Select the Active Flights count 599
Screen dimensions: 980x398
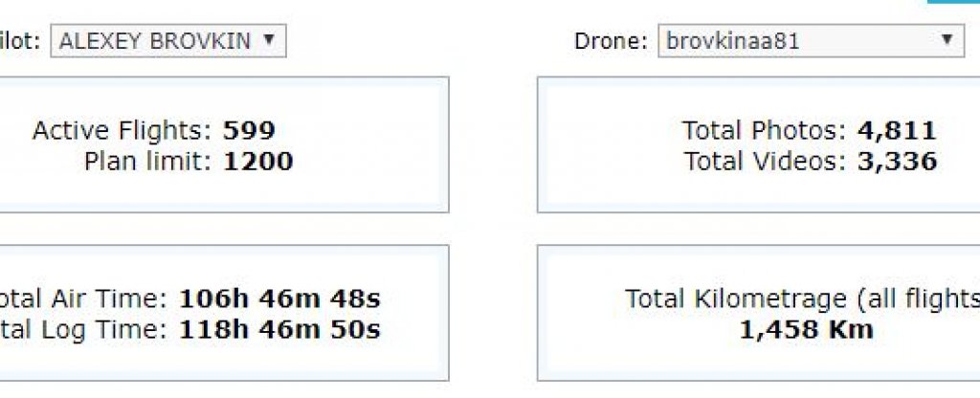click(249, 131)
